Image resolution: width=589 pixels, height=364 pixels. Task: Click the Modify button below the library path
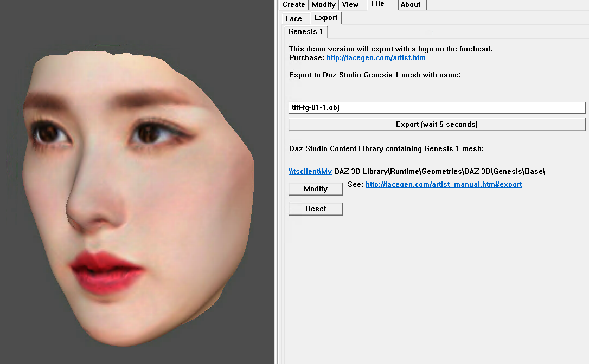coord(315,188)
